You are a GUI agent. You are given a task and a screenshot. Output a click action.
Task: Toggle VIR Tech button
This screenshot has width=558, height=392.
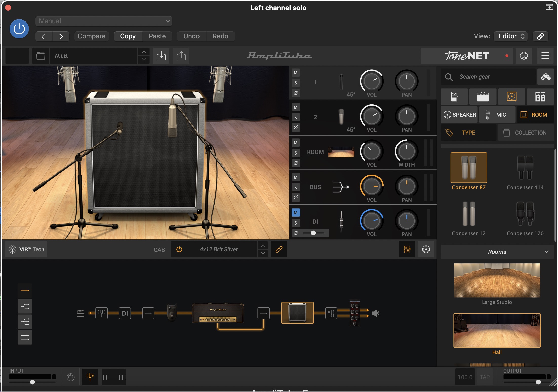coord(26,249)
